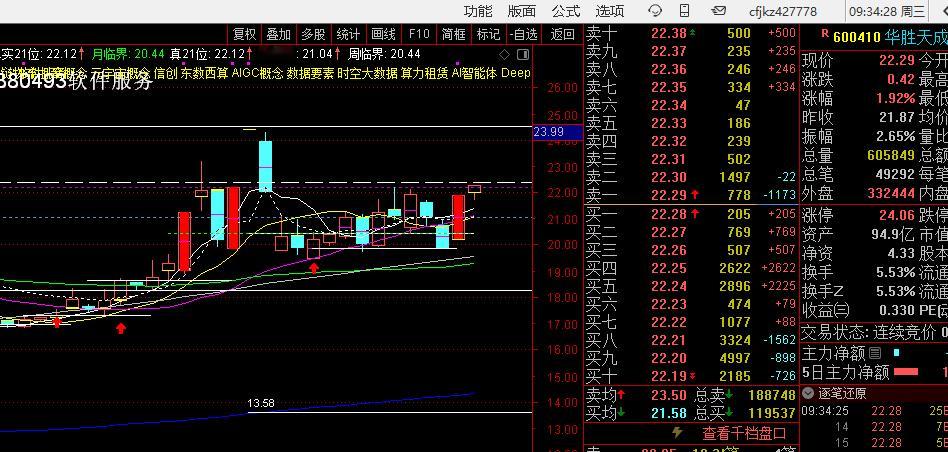Click the 换手 value 5.53%
Image resolution: width=948 pixels, height=452 pixels.
(x=895, y=273)
